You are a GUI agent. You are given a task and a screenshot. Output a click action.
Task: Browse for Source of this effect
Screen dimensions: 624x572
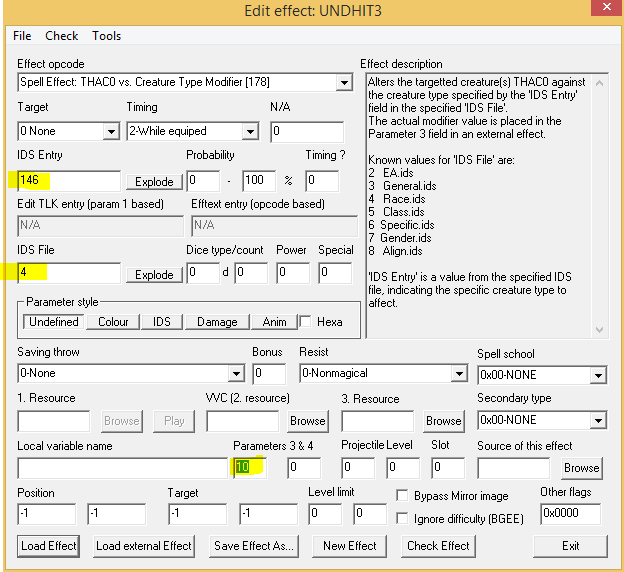click(x=581, y=468)
